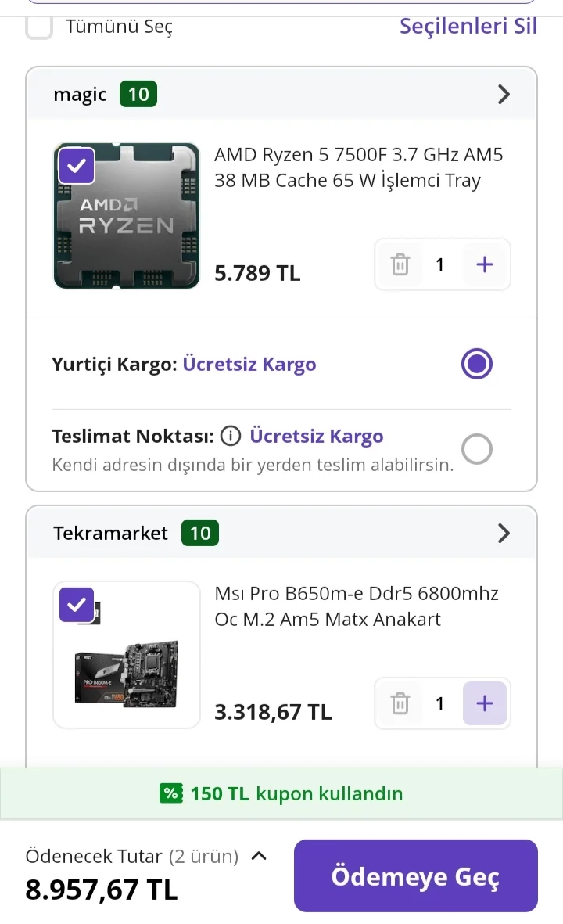The image size is (563, 924).
Task: Open MSI Pro B650m-e product title
Action: 356,606
